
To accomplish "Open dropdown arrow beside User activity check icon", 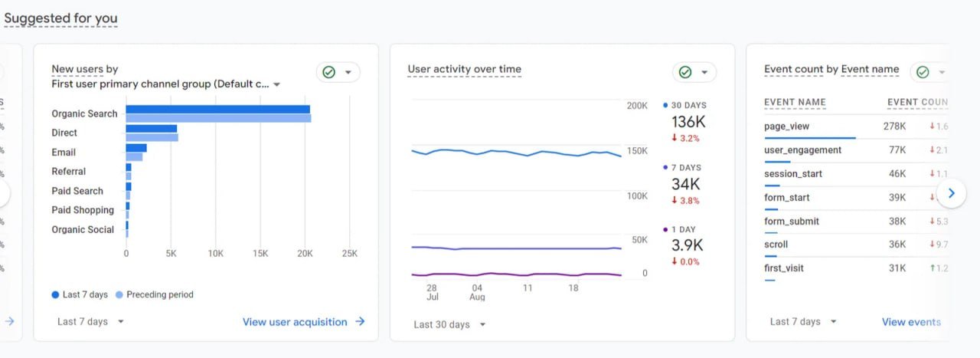I will coord(705,72).
